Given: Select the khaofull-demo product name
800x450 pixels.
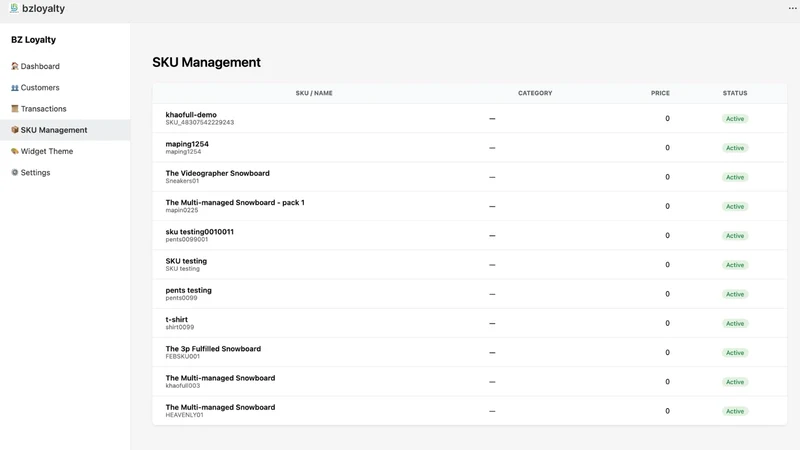Looking at the screenshot, I should click(x=191, y=115).
